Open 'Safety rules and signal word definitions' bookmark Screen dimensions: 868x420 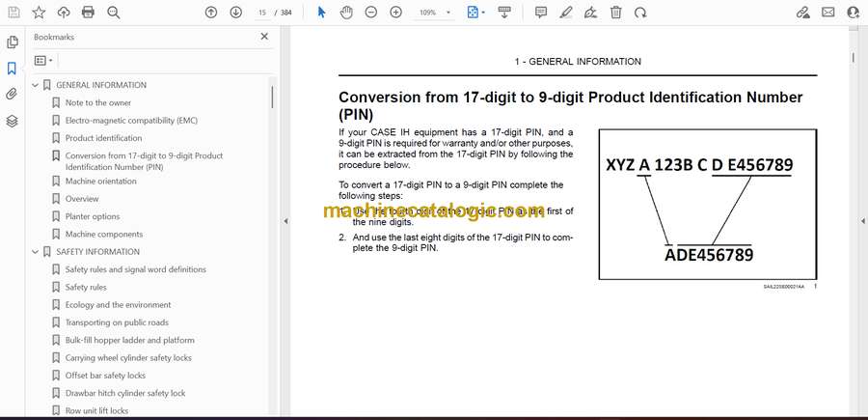point(136,269)
